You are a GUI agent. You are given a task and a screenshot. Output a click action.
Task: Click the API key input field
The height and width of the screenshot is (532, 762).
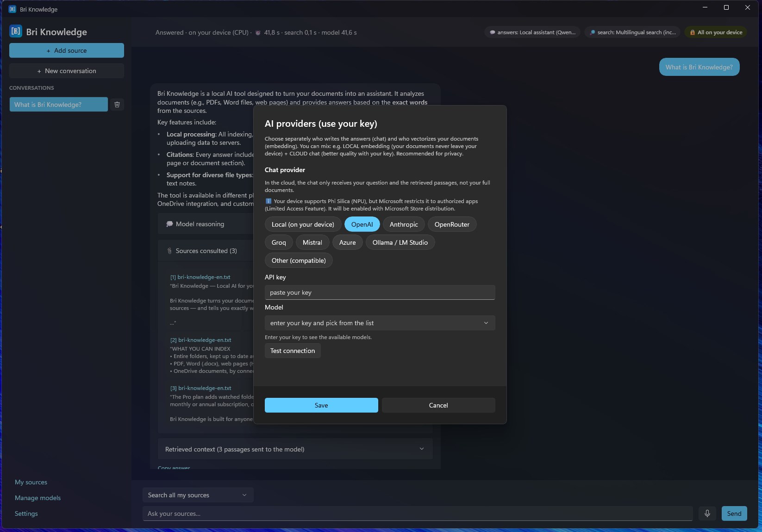point(380,292)
